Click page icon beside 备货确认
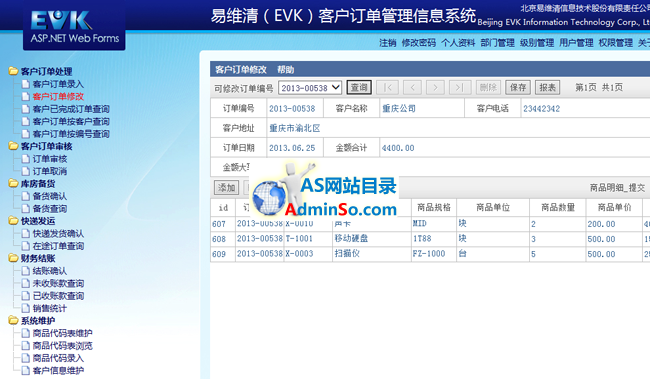Viewport: 650px width, 379px height. pyautogui.click(x=26, y=196)
